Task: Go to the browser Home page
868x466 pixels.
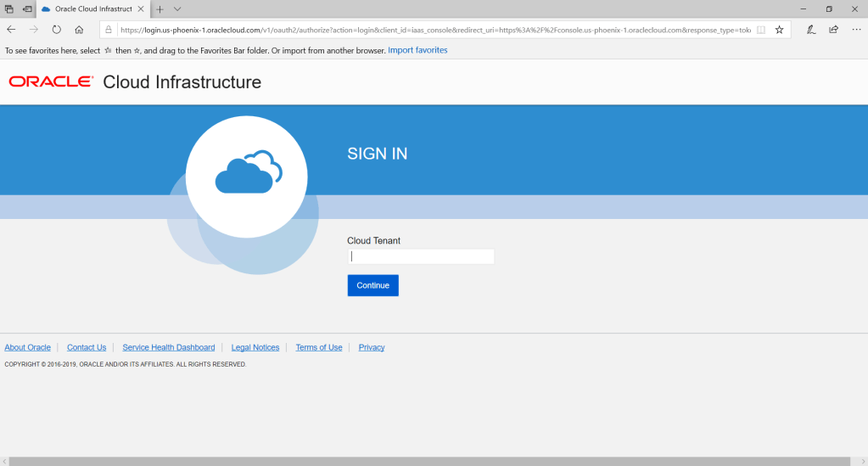Action: point(79,29)
